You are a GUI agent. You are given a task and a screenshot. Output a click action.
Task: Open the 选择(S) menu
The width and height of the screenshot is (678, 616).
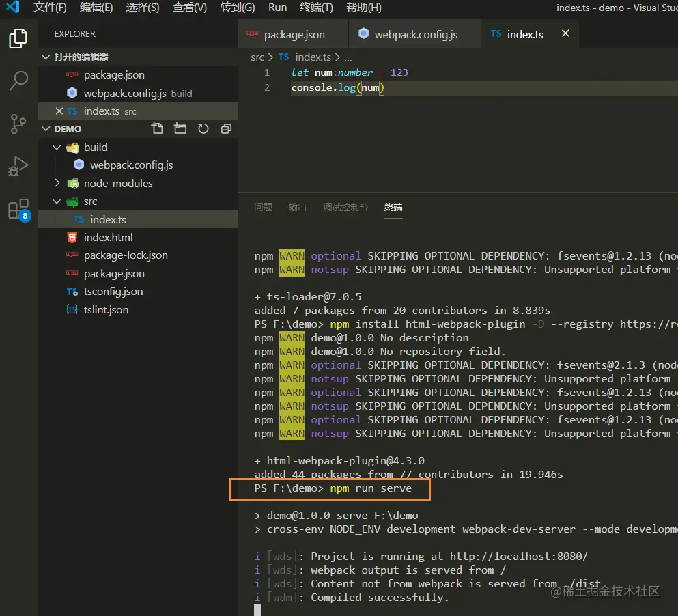(x=143, y=8)
